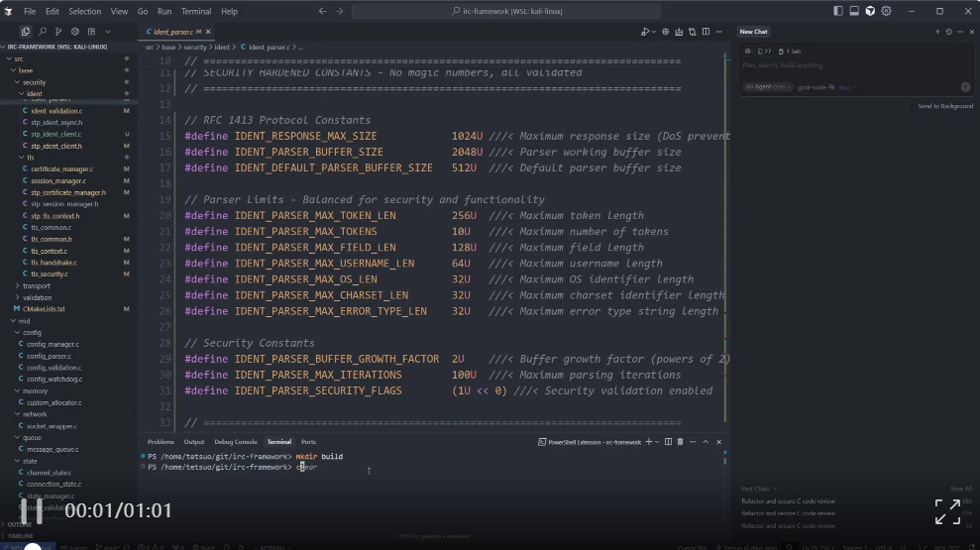The height and width of the screenshot is (550, 980).
Task: Open the grok-code model selector
Action: (x=815, y=87)
